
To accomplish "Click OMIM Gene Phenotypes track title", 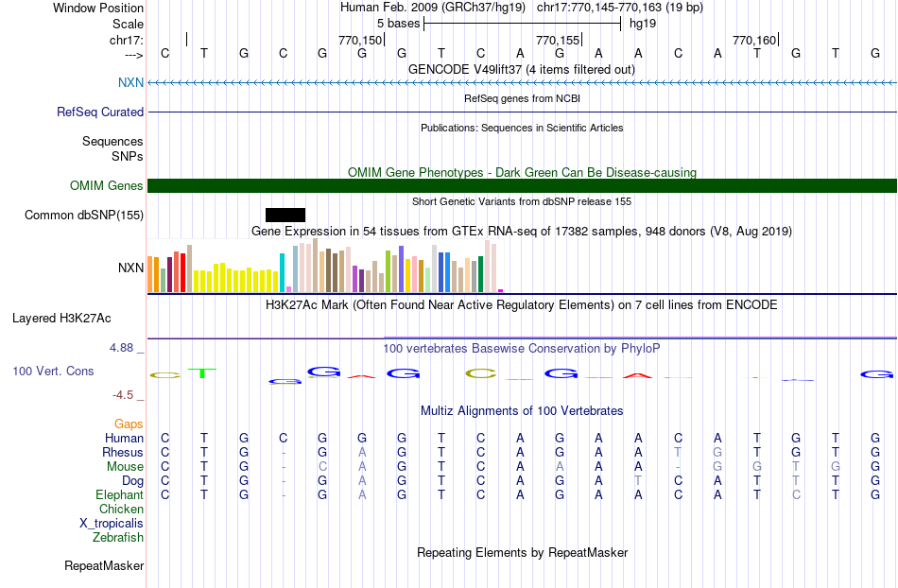I will coord(522,172).
